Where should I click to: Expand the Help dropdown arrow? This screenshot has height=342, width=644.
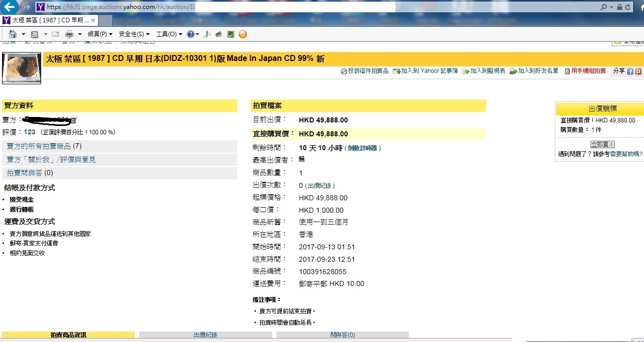[197, 34]
